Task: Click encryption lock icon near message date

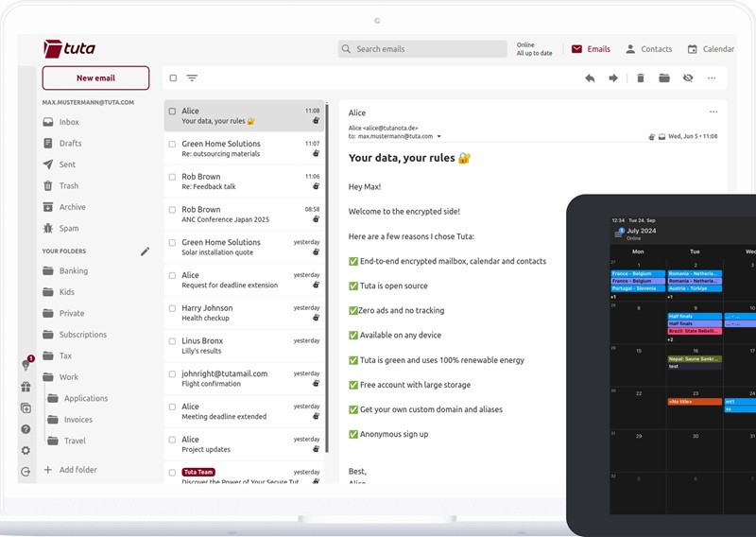Action: click(x=652, y=137)
